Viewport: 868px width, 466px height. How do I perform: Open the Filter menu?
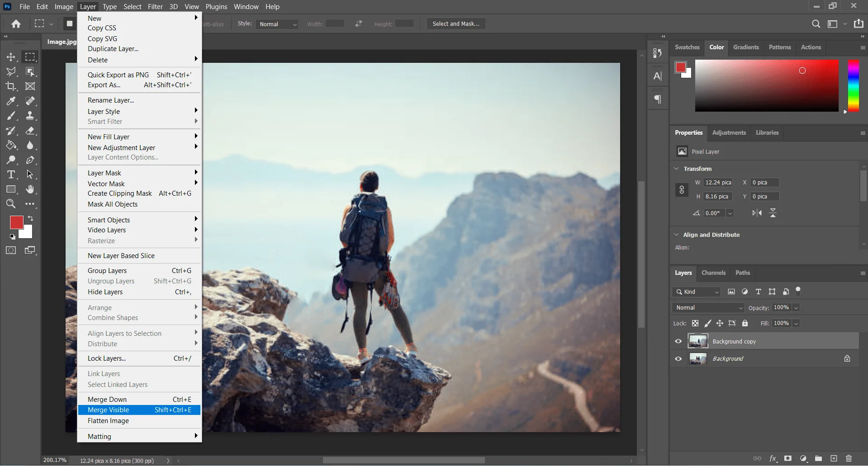tap(155, 6)
